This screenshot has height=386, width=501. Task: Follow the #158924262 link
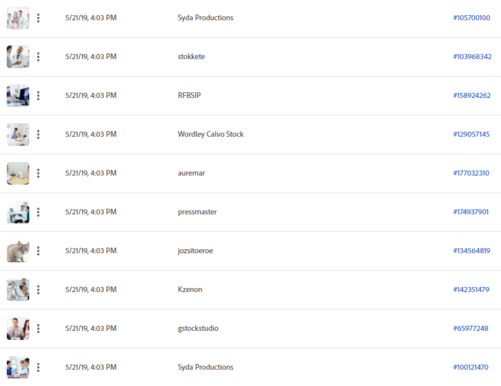point(472,95)
